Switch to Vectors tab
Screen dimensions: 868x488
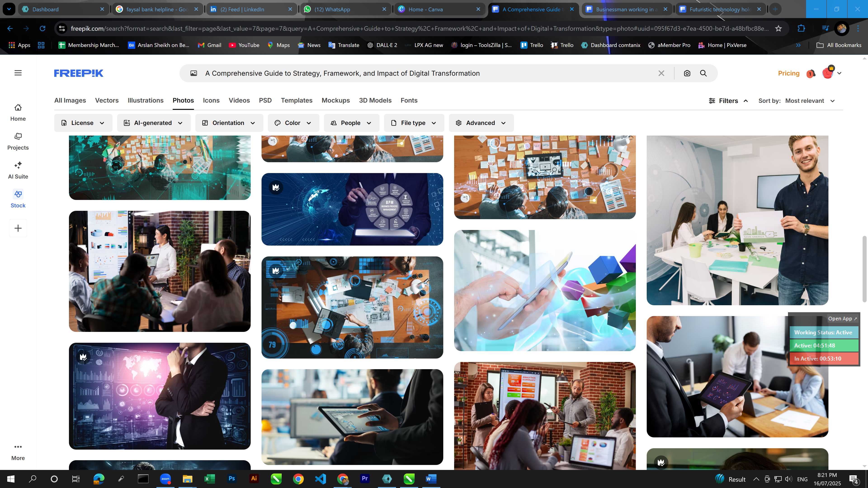pyautogui.click(x=107, y=100)
